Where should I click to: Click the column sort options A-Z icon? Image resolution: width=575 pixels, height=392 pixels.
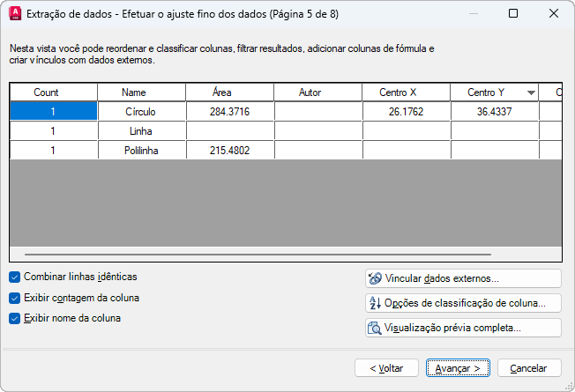(x=374, y=303)
